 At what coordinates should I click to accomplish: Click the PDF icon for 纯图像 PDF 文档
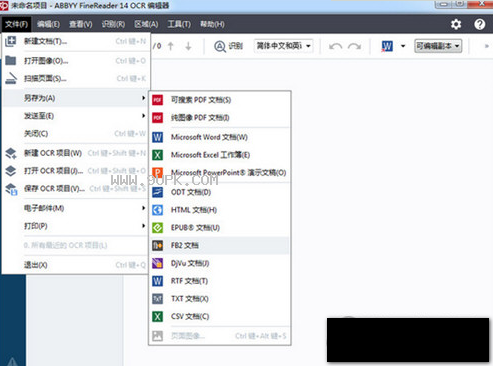point(157,117)
